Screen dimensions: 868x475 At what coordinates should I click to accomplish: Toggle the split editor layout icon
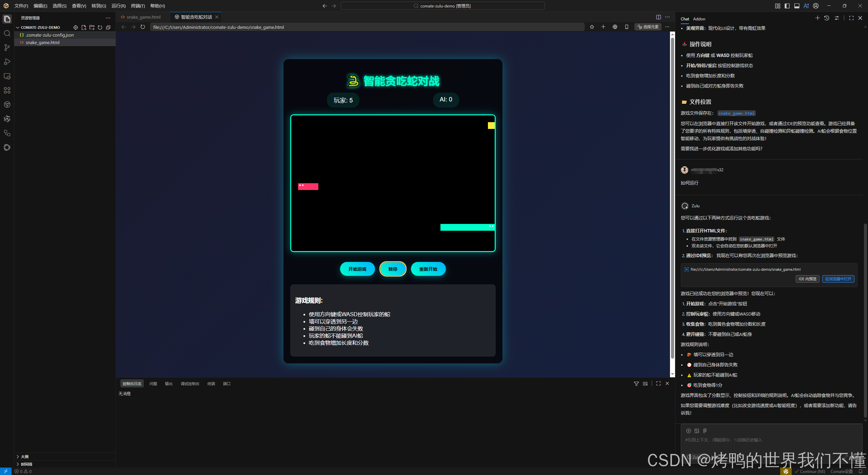658,17
